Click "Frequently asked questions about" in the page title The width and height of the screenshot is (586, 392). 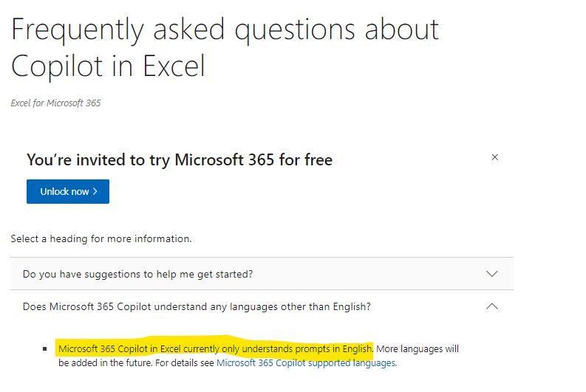click(x=225, y=30)
